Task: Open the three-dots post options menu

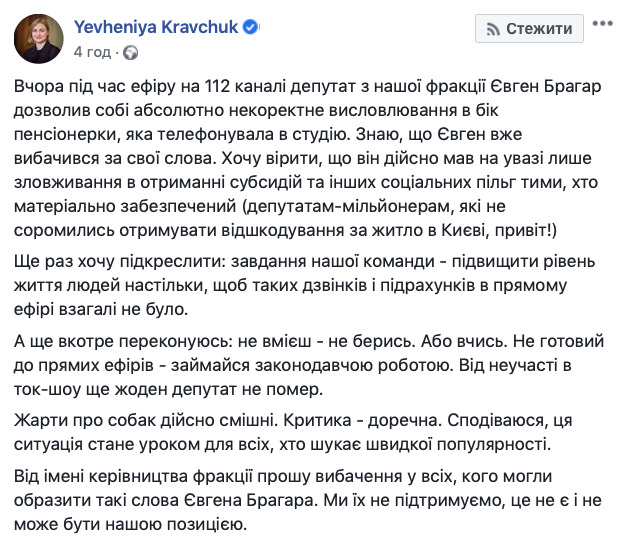Action: pyautogui.click(x=603, y=23)
